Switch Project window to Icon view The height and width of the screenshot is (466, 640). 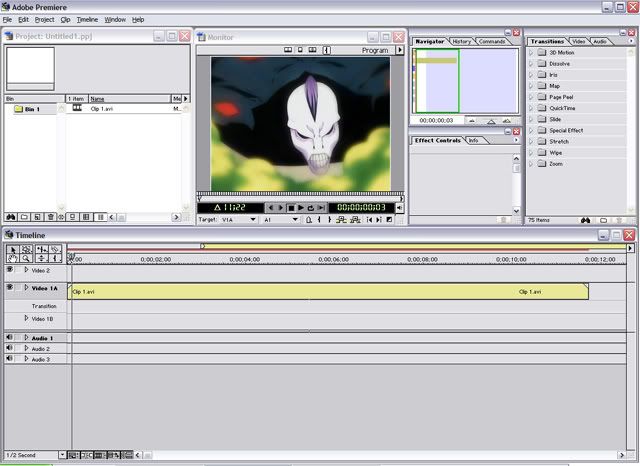72,217
